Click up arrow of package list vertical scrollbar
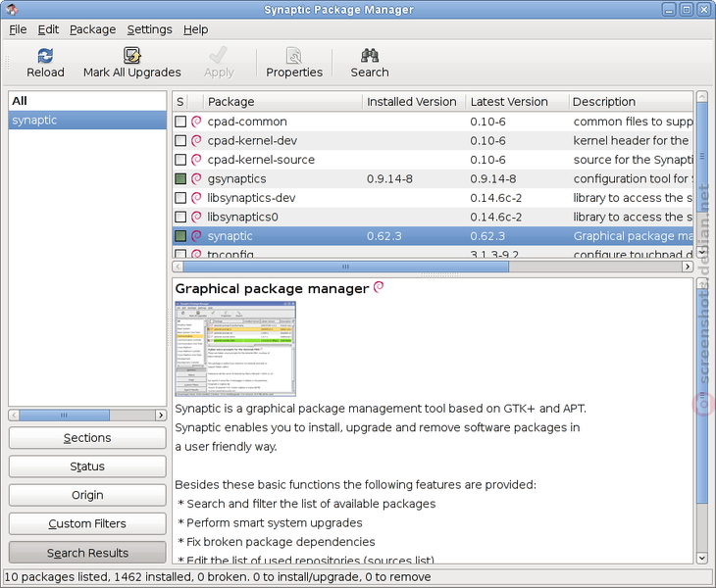716x588 pixels. tap(702, 97)
